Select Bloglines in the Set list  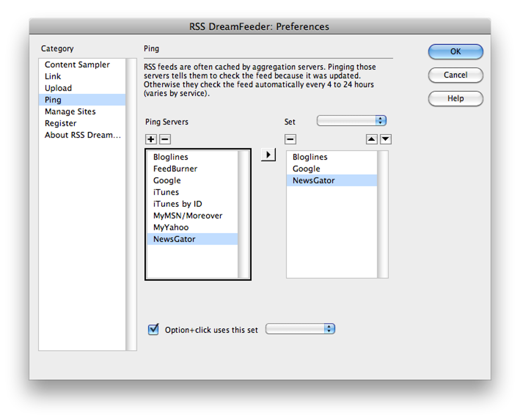332,157
